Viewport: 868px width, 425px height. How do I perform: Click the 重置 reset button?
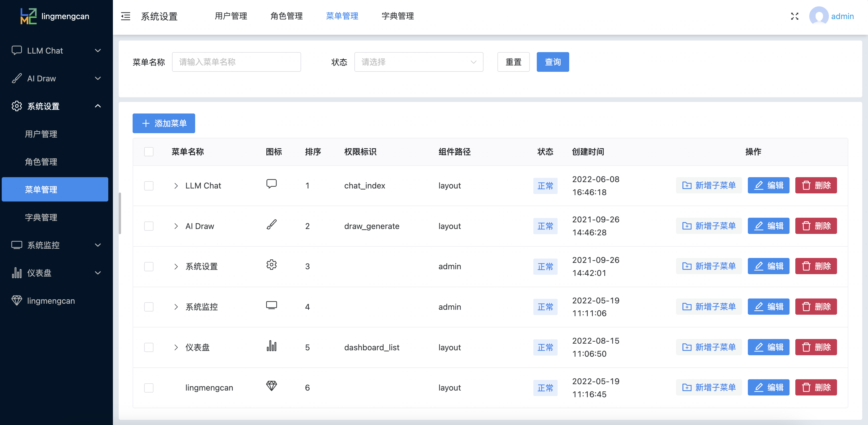513,62
